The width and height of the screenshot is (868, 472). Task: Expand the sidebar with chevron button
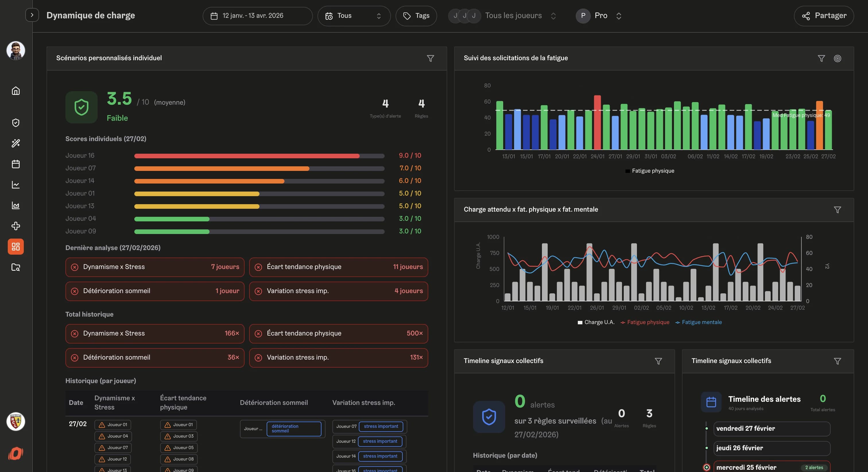click(x=32, y=15)
